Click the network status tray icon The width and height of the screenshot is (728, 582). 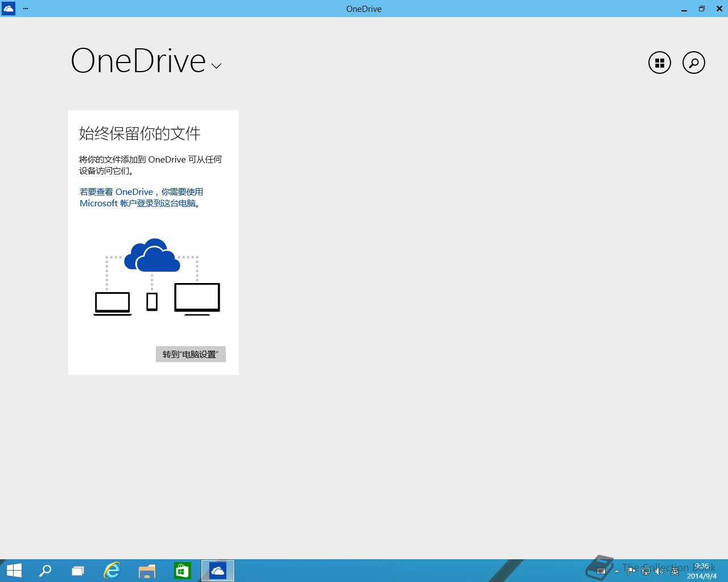point(646,571)
